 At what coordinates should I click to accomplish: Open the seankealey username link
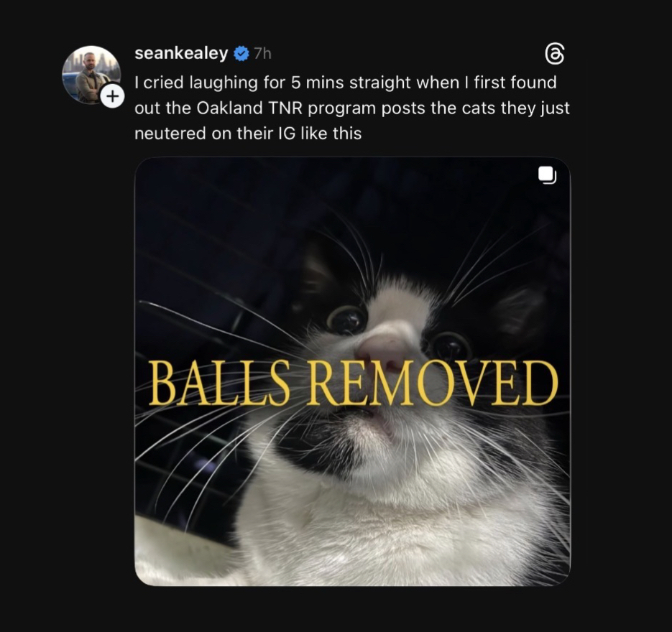[181, 54]
